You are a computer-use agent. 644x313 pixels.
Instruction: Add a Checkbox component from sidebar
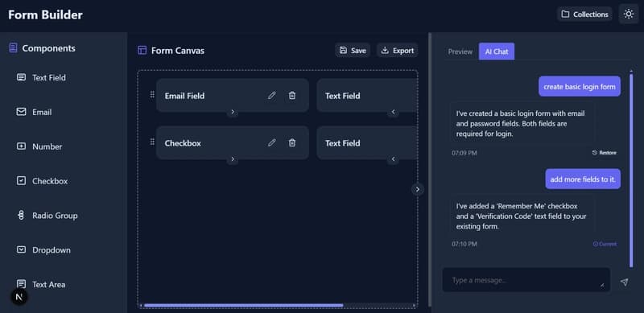coord(42,181)
